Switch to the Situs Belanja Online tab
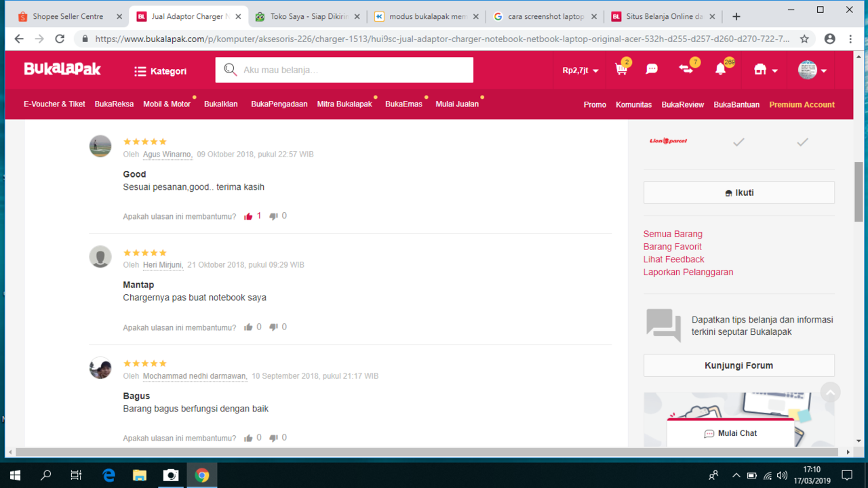 (665, 16)
